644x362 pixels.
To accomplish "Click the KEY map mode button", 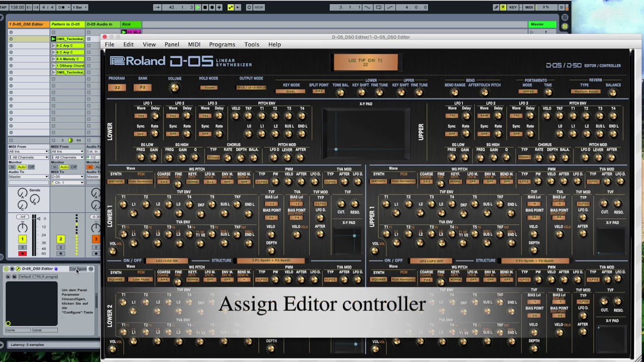I will click(x=513, y=7).
